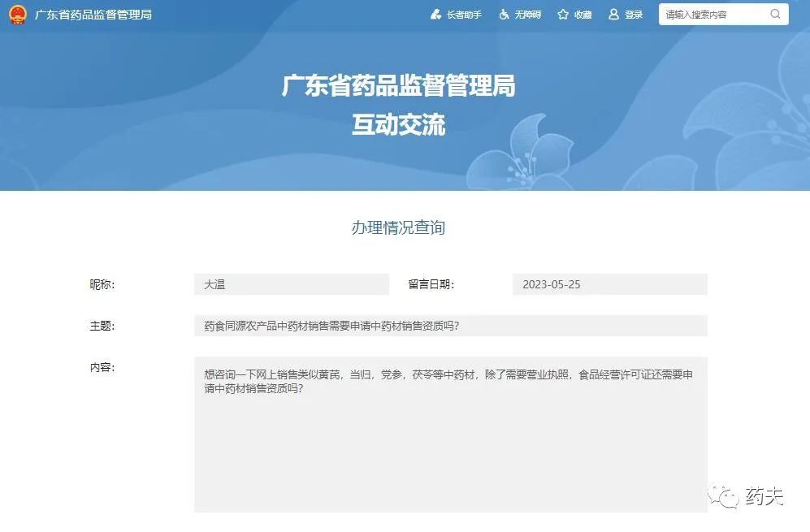Click the 内容 text area
The height and width of the screenshot is (532, 810).
[451, 435]
